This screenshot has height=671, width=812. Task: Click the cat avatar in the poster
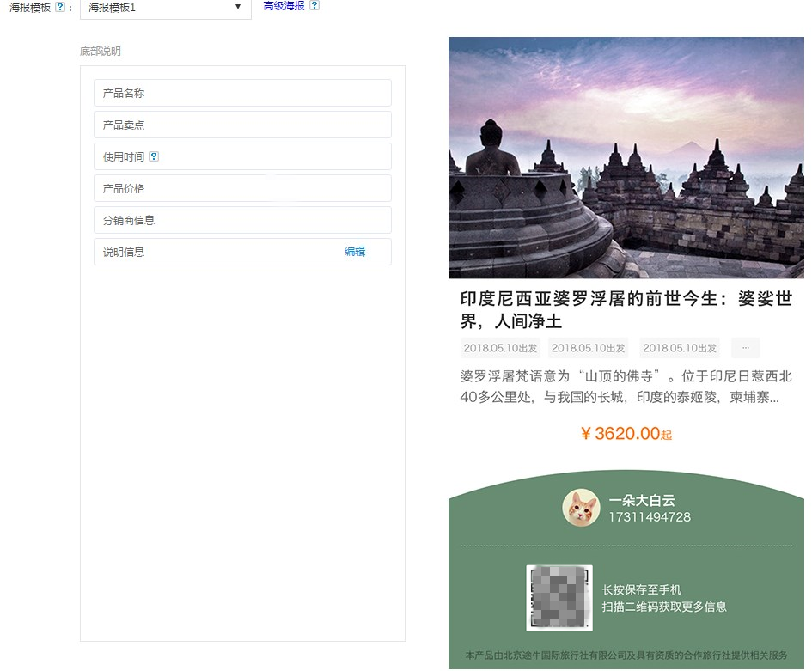580,508
